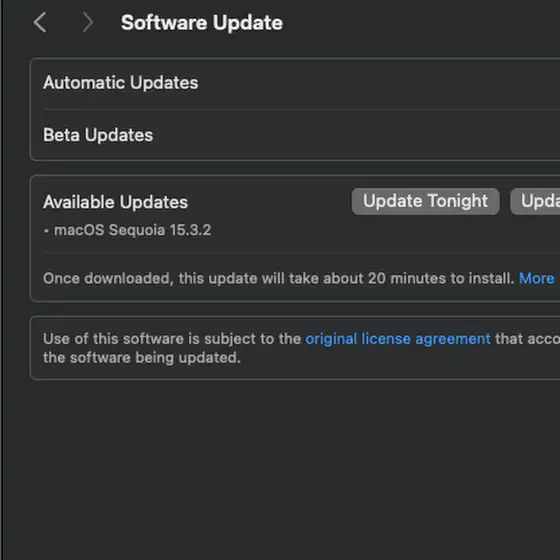
Task: Click the Available Updates heading
Action: point(115,202)
